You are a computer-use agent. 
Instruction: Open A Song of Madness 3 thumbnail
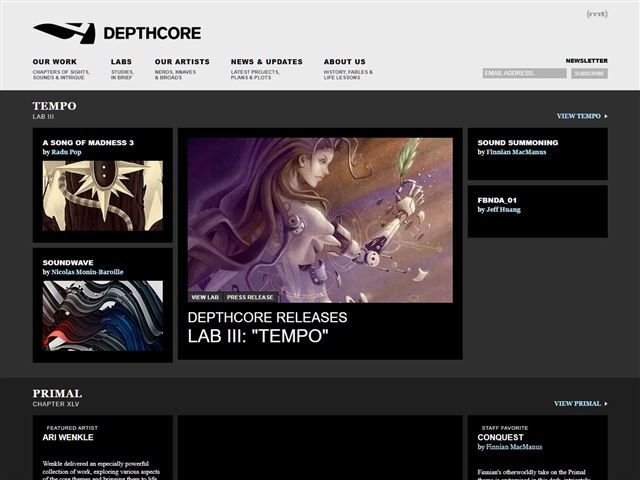(103, 196)
